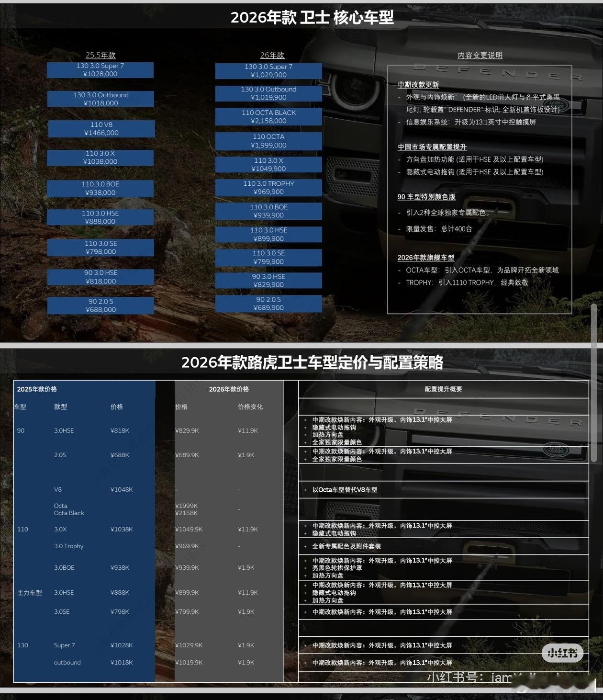The height and width of the screenshot is (700, 603).
Task: Click the '配置提升概要' table header
Action: click(443, 389)
